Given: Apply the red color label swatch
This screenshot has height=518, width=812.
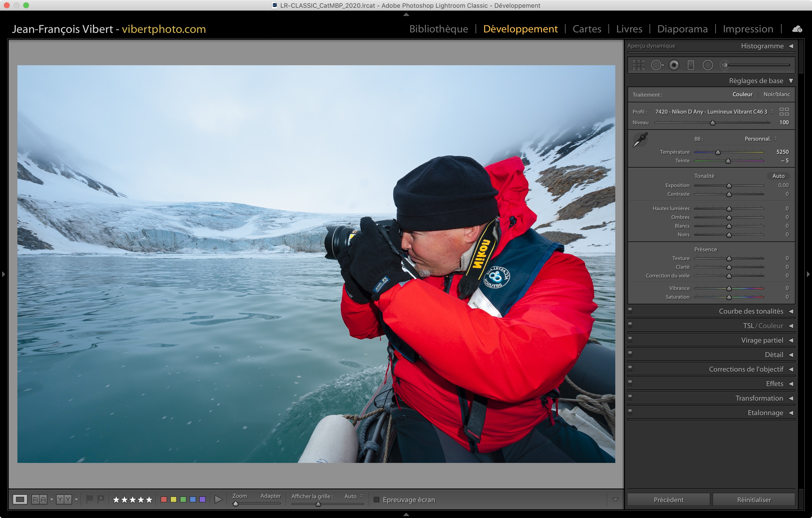Looking at the screenshot, I should [164, 499].
